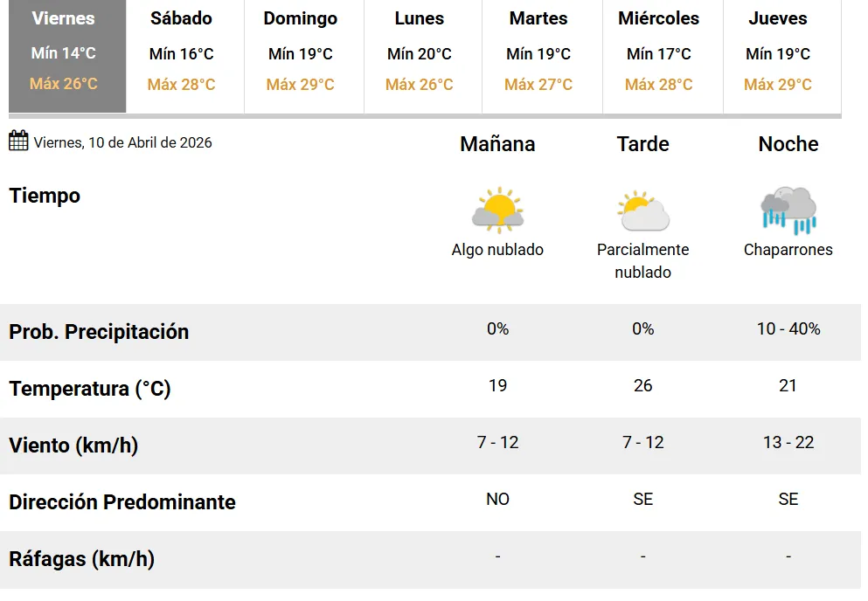Click the Mañana wind direction 'NO'
This screenshot has height=601, width=868.
pyautogui.click(x=497, y=500)
